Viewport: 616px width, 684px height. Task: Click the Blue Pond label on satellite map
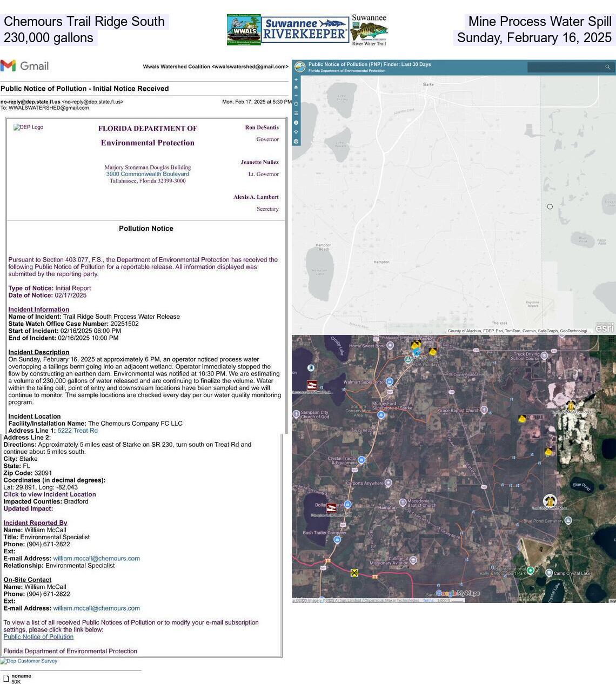(x=581, y=485)
